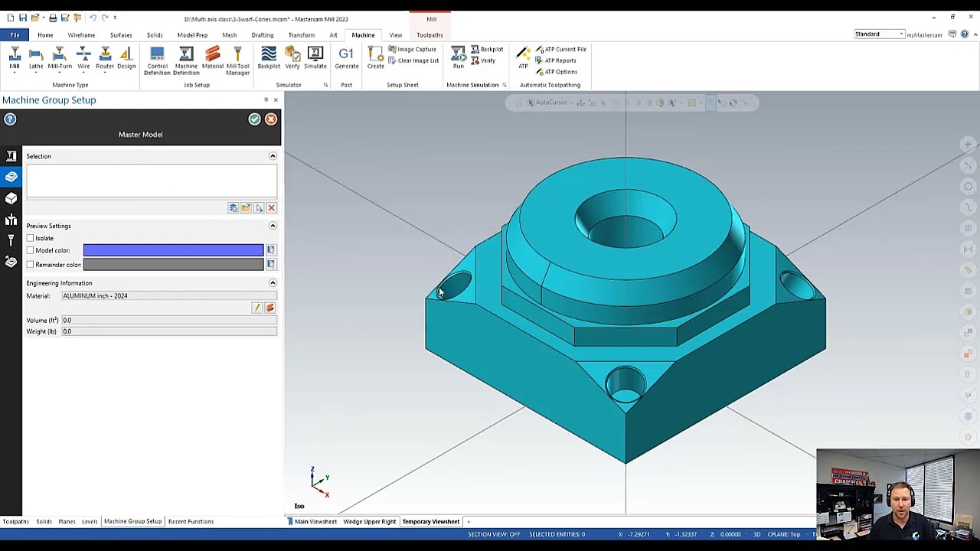Viewport: 980px width, 551px height.
Task: Enable the Isolate checkbox
Action: pos(30,238)
